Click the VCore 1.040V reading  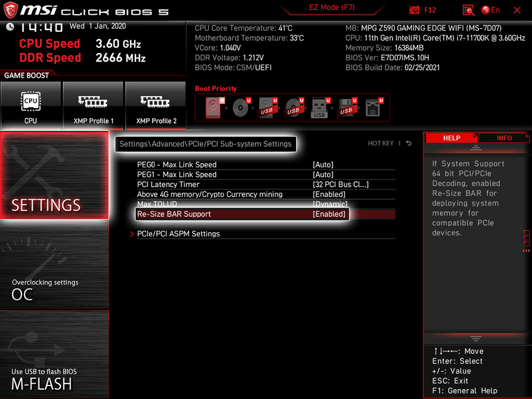point(218,48)
